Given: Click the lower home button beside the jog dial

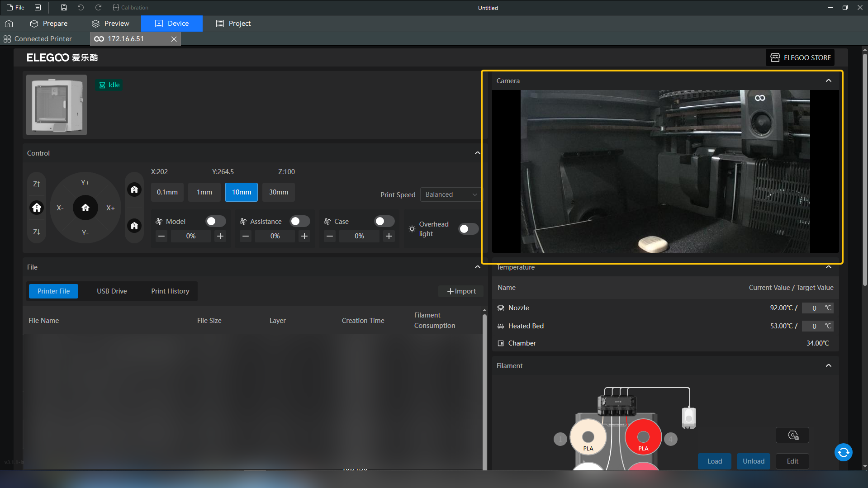Looking at the screenshot, I should click(x=134, y=226).
